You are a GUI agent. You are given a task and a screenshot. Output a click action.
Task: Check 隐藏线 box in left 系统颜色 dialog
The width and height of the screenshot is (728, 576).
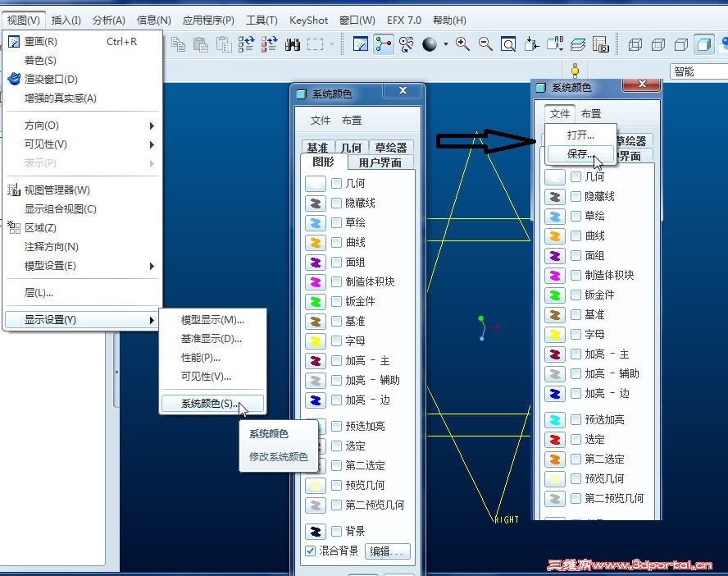(337, 203)
